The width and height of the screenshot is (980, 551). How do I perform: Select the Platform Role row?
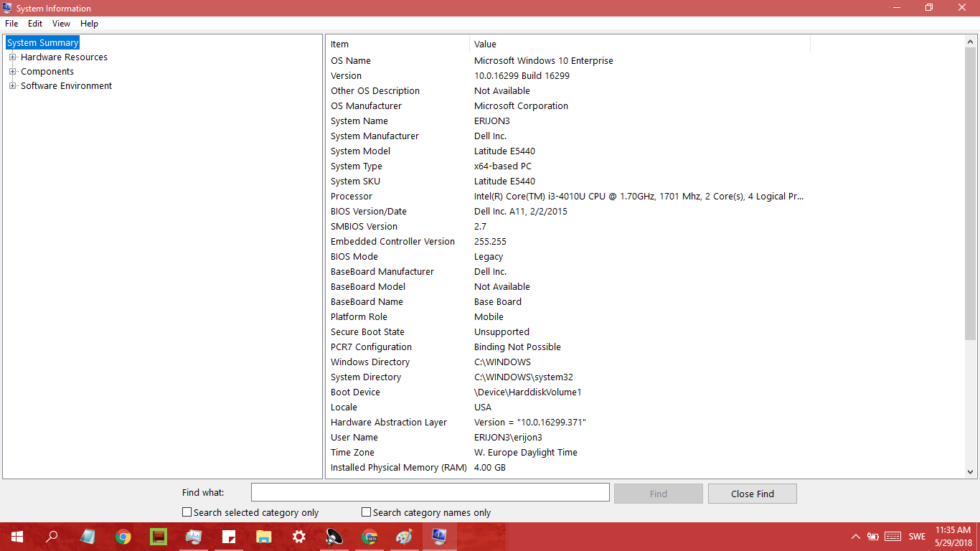(568, 317)
